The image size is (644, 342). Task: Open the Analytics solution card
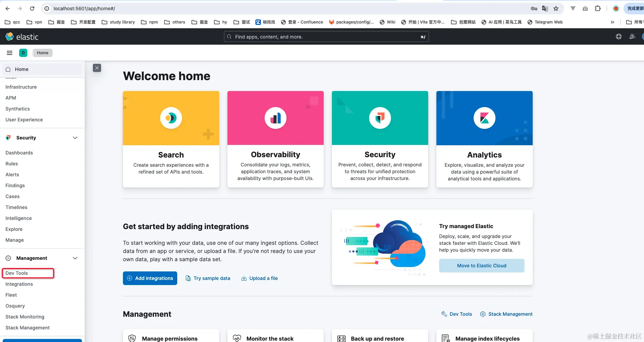[x=485, y=139]
